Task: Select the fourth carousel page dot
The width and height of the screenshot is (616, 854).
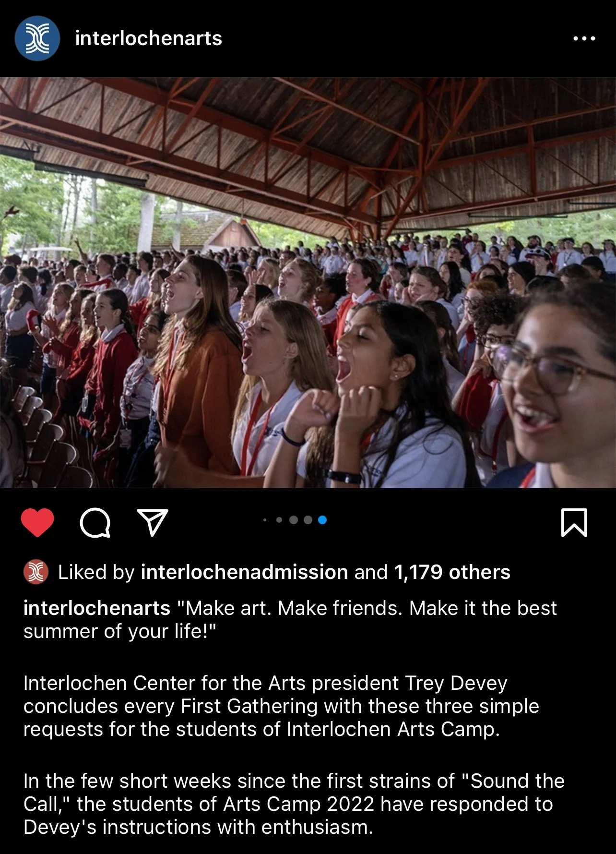Action: pyautogui.click(x=308, y=520)
